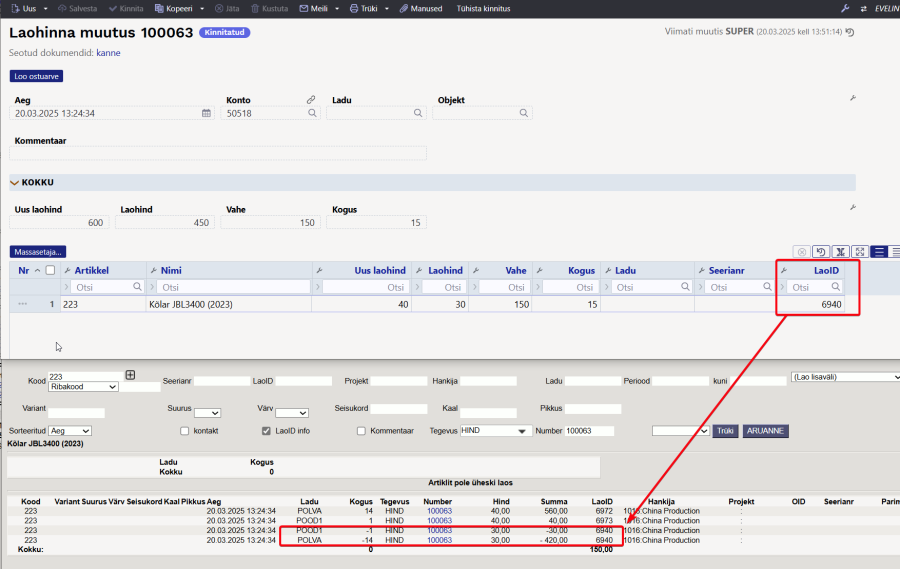This screenshot has height=569, width=900.
Task: Click the wrench icon in Kogus column header
Action: pyautogui.click(x=540, y=270)
